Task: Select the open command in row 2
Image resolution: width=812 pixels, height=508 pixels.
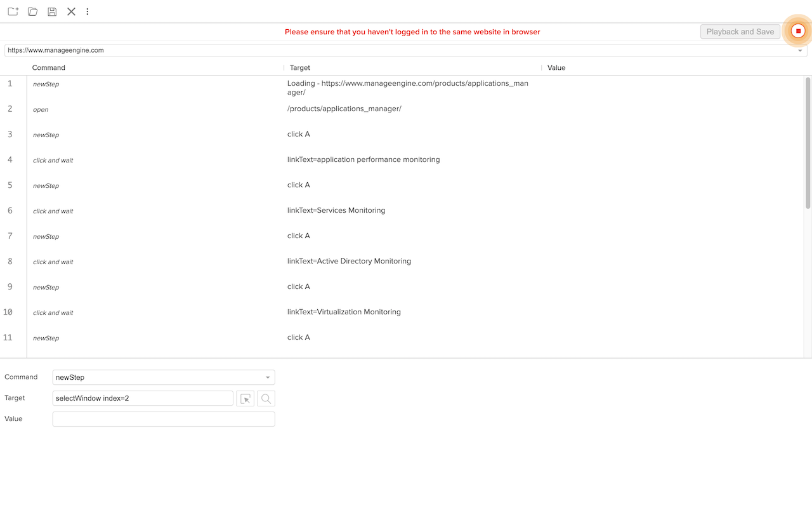Action: (x=41, y=109)
